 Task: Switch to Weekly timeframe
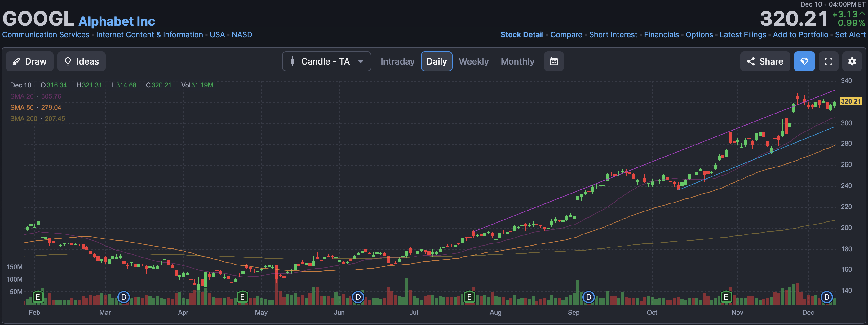click(473, 61)
